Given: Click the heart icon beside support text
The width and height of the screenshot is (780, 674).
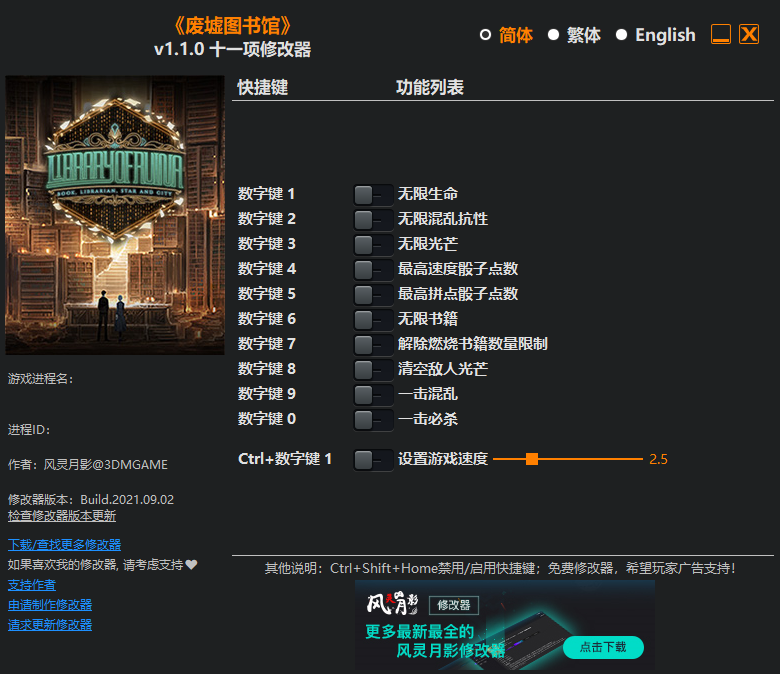Looking at the screenshot, I should pos(192,565).
